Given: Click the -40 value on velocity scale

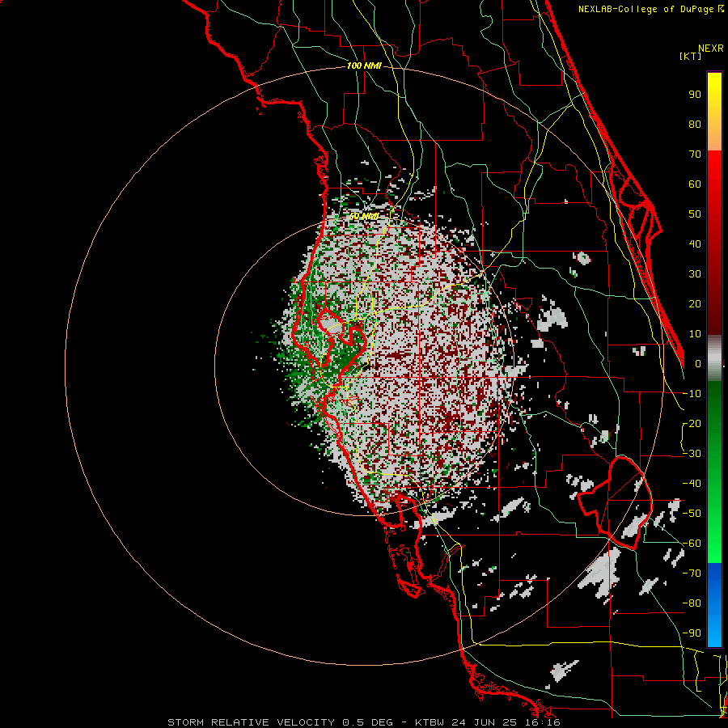Looking at the screenshot, I should pos(692,484).
